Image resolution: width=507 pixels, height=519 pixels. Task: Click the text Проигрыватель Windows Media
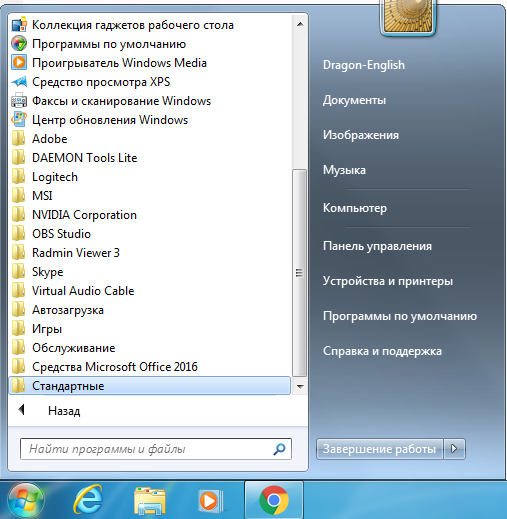pyautogui.click(x=119, y=63)
